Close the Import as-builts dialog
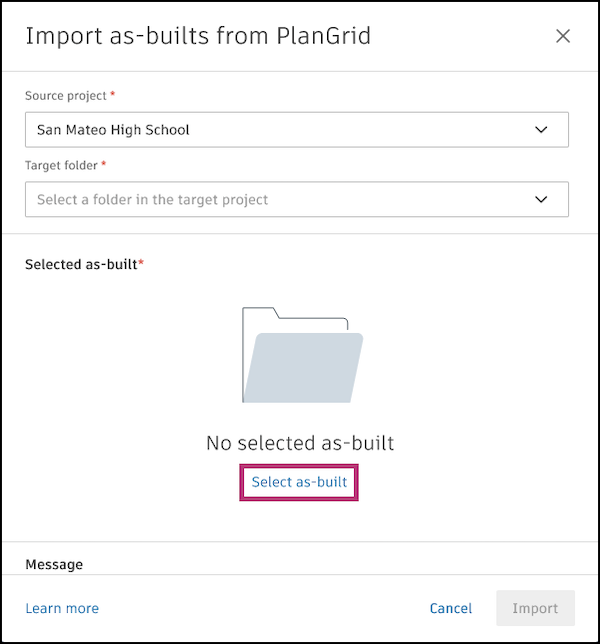The width and height of the screenshot is (600, 644). [563, 36]
